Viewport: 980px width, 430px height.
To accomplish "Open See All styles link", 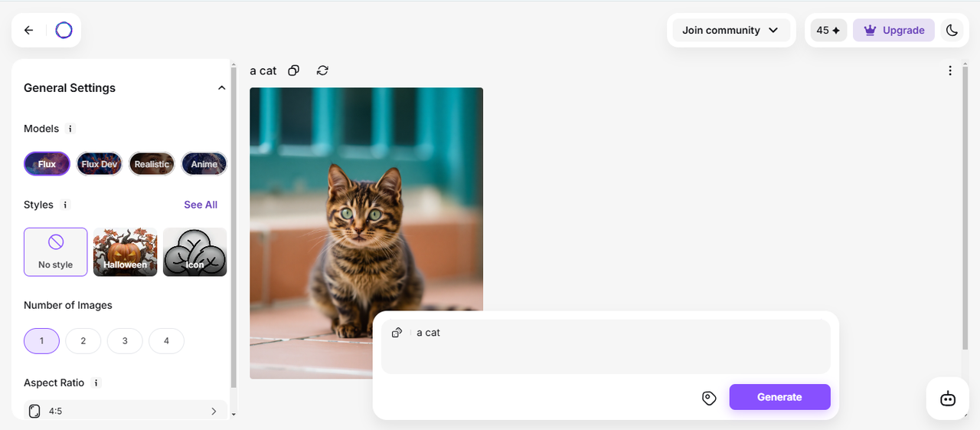I will tap(201, 205).
